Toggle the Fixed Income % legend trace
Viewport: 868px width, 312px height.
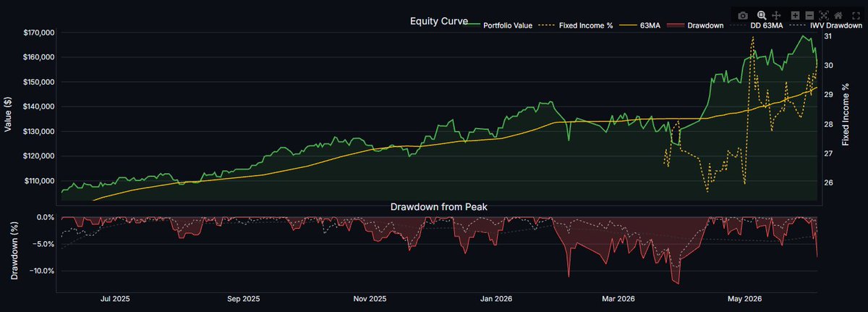(x=576, y=25)
